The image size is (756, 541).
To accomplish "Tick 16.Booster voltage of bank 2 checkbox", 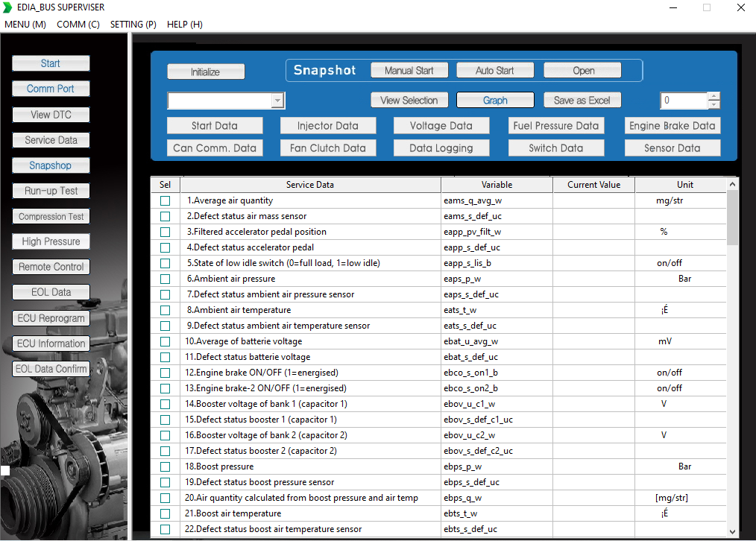I will pos(166,435).
